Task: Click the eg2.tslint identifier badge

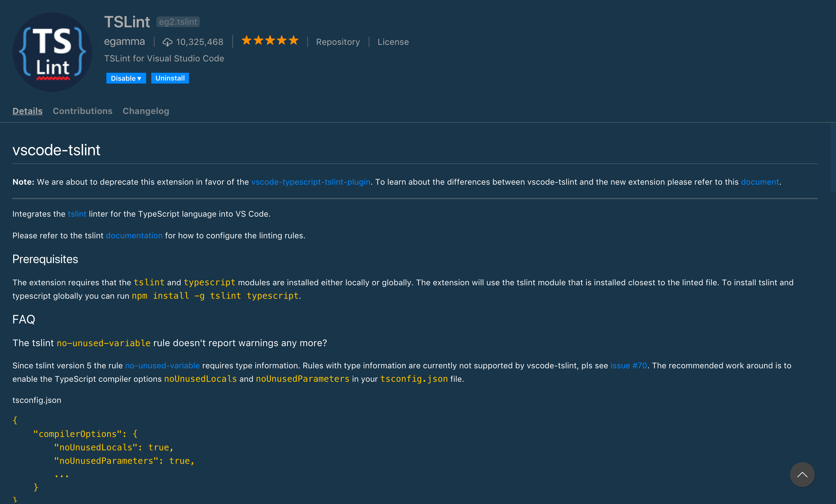Action: [178, 22]
